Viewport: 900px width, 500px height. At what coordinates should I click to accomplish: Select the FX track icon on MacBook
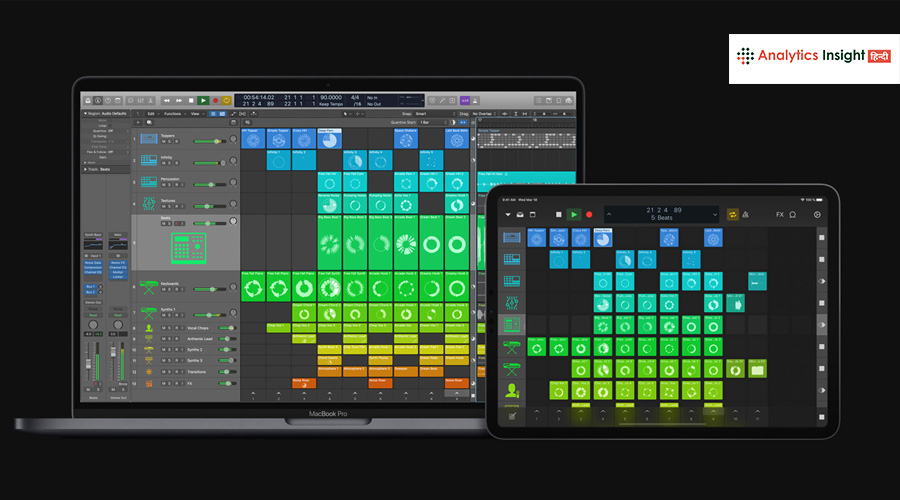pyautogui.click(x=149, y=383)
